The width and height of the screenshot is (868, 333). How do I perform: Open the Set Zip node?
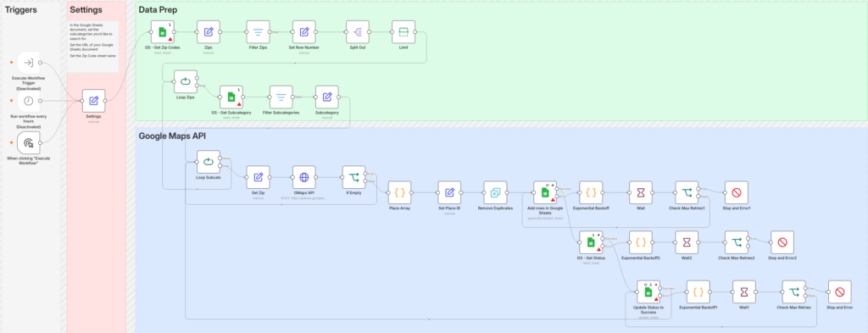[x=258, y=177]
